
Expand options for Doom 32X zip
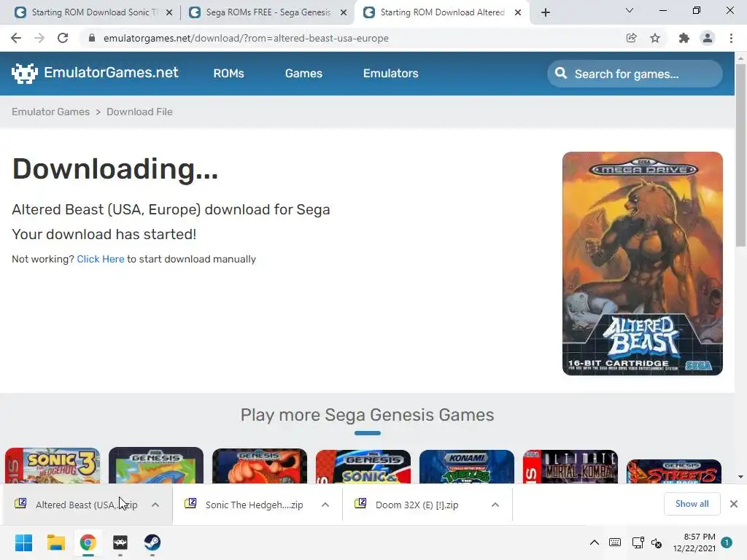[495, 505]
